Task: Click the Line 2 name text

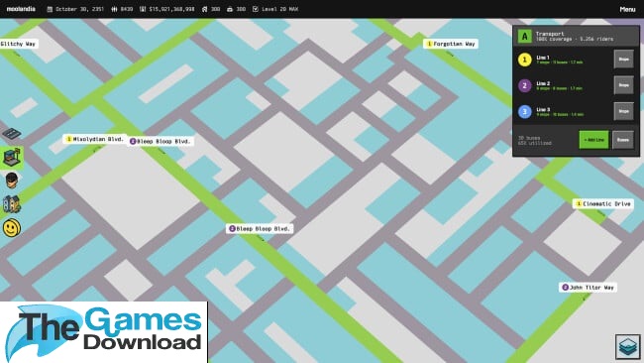Action: pos(543,83)
